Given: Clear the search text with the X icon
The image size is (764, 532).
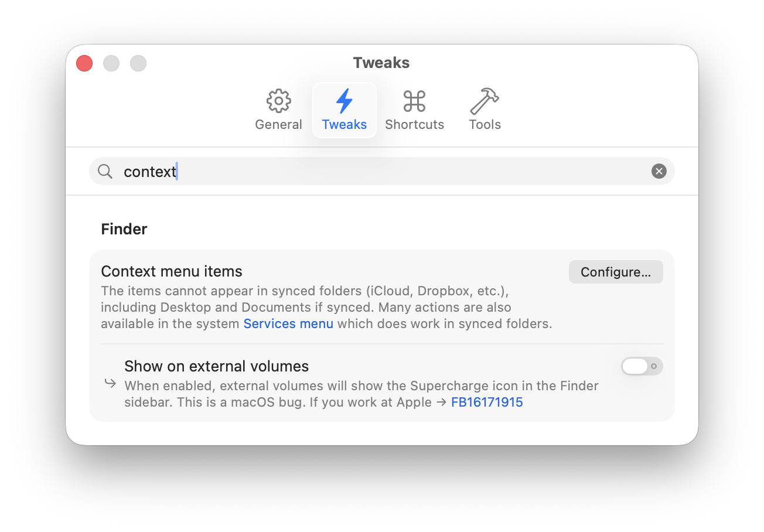Looking at the screenshot, I should click(x=659, y=171).
